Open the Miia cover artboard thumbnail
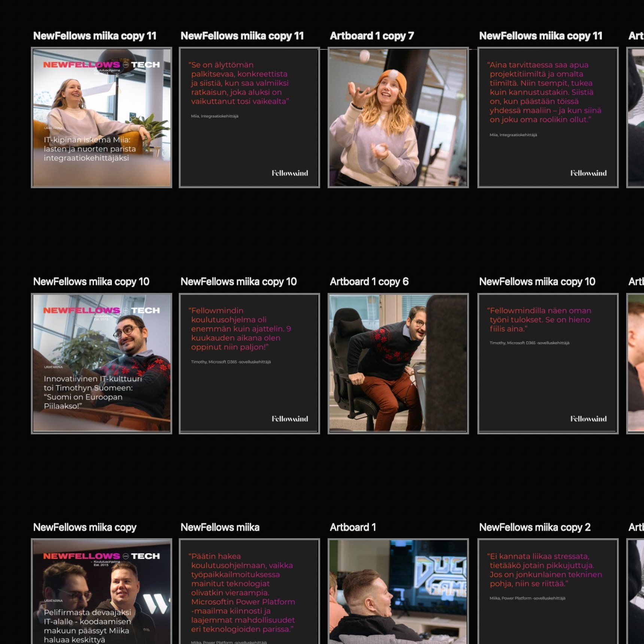 point(101,117)
